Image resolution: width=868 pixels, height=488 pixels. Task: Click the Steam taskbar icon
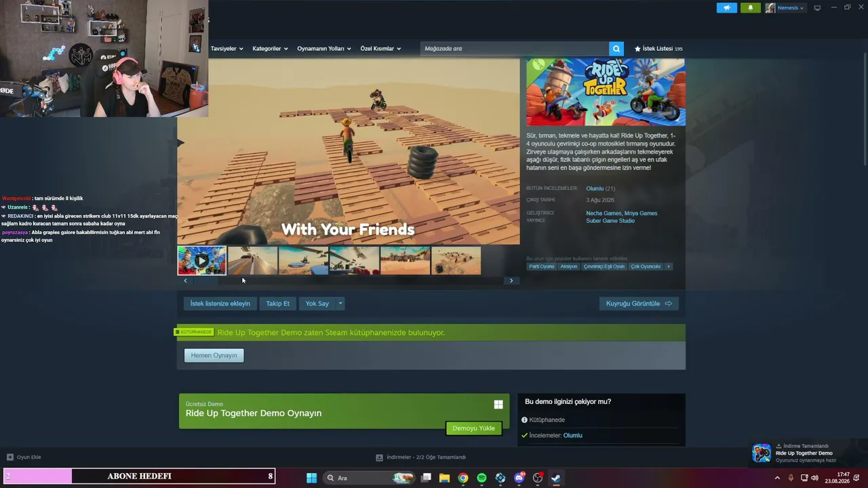555,478
